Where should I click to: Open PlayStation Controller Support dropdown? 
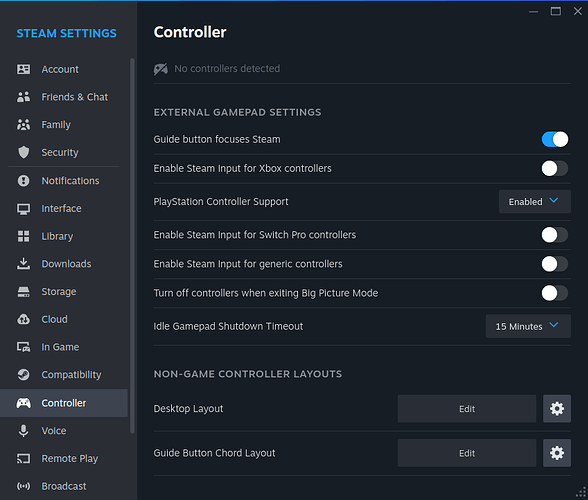[x=534, y=201]
